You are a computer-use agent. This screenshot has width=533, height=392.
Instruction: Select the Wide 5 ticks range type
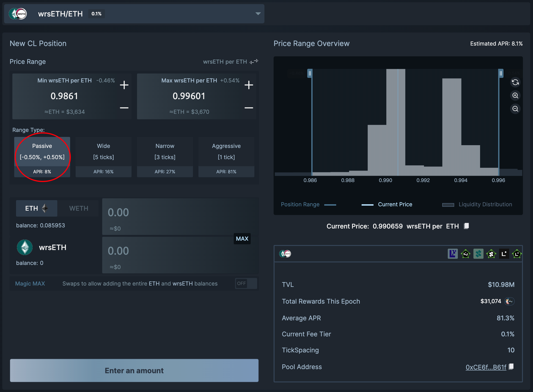(104, 157)
